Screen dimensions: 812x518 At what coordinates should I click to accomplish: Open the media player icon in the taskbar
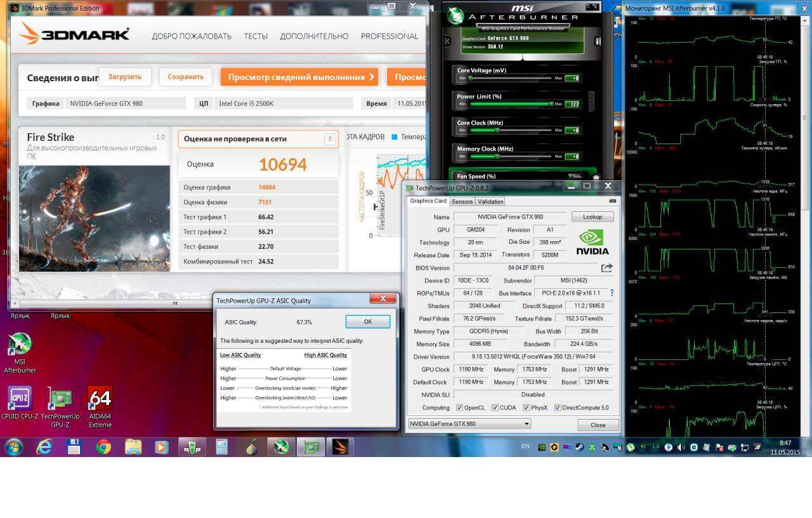[160, 447]
